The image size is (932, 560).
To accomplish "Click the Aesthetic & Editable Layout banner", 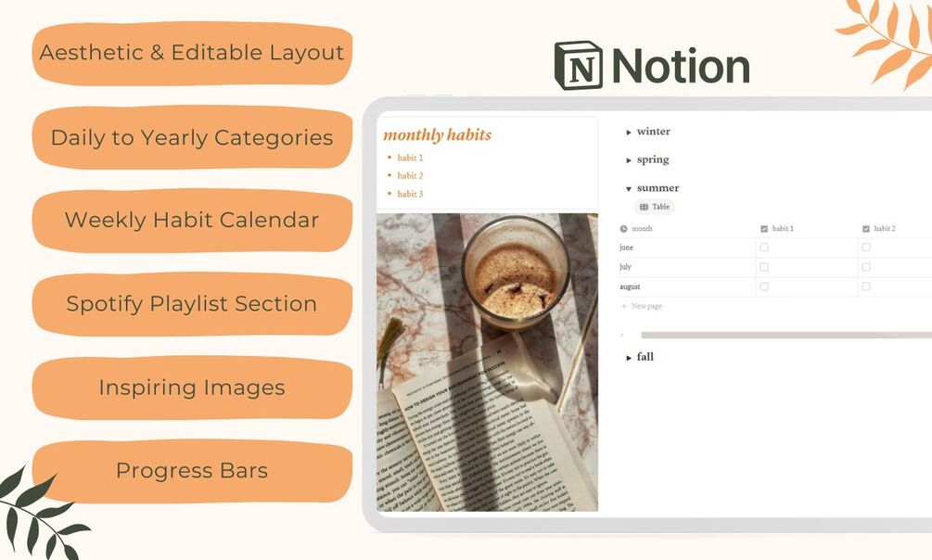I will [192, 53].
